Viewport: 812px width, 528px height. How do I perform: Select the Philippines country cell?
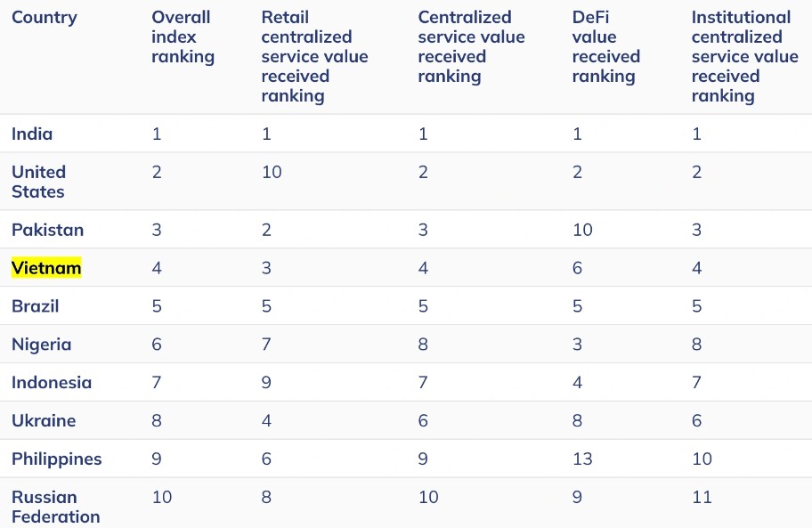56,459
